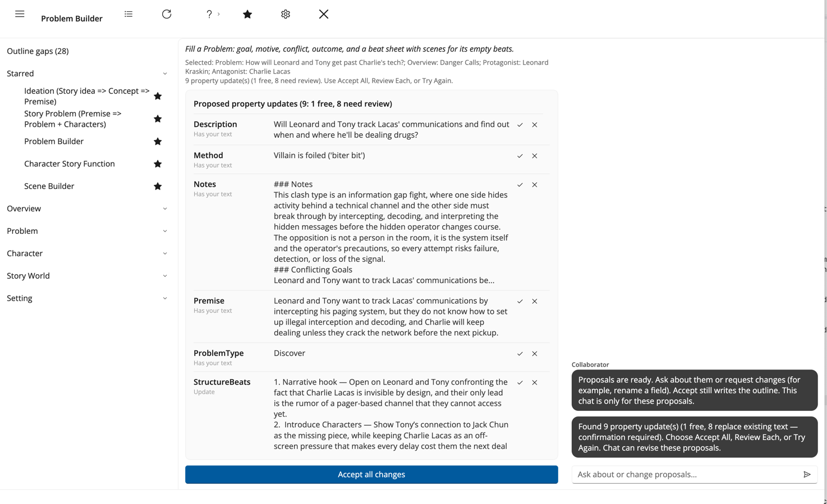The height and width of the screenshot is (504, 827).
Task: Open Story Problem (Premise => Problem + Characters)
Action: point(73,119)
